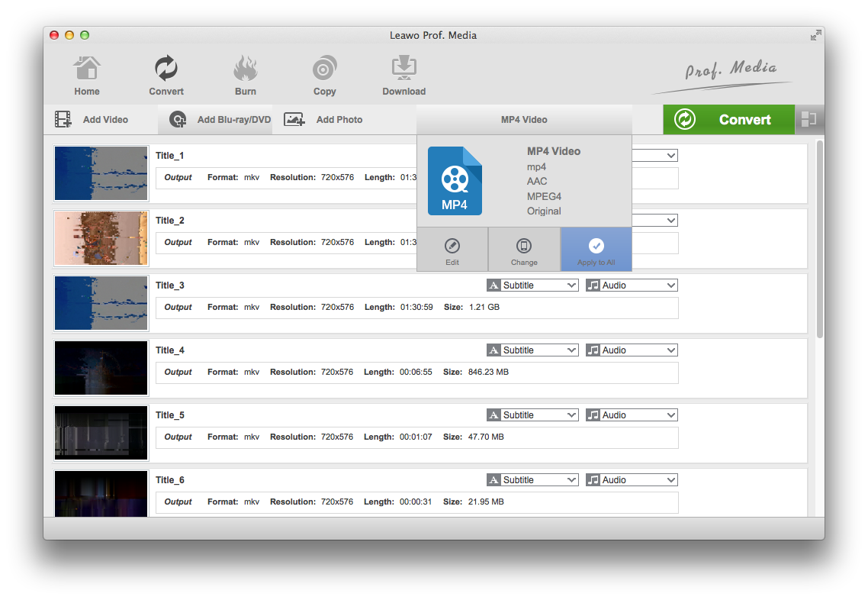Select the Title_2 thumbnail
The image size is (868, 600).
(x=101, y=238)
